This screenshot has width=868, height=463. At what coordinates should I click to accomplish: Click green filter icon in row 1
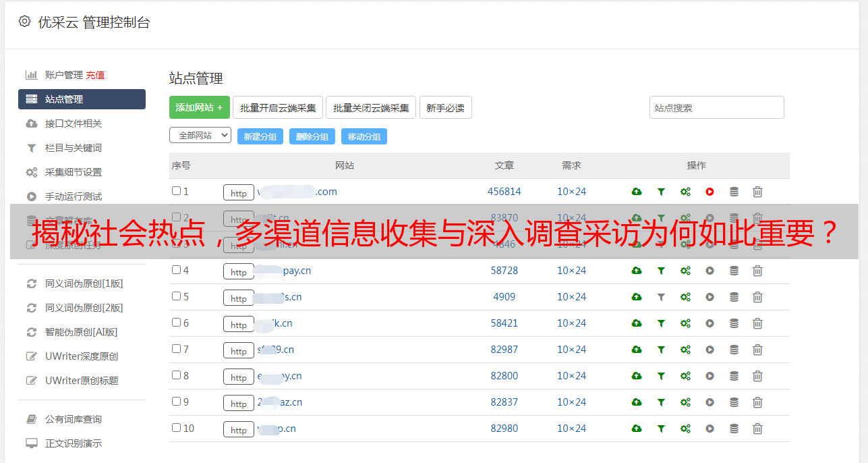point(661,192)
